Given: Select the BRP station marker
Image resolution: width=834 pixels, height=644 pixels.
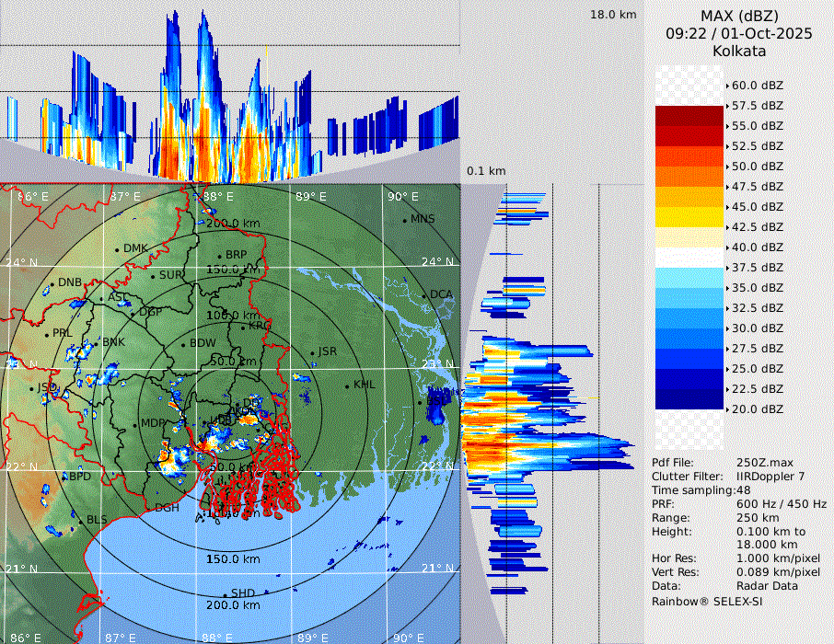Looking at the screenshot, I should [219, 257].
